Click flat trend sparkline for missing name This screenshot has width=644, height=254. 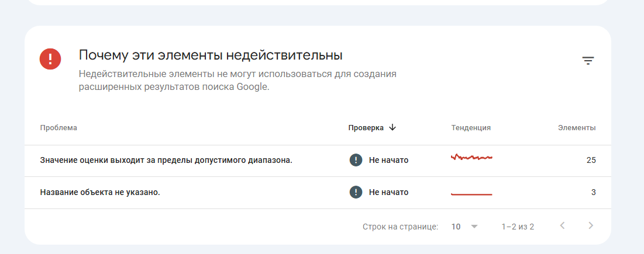(x=471, y=193)
